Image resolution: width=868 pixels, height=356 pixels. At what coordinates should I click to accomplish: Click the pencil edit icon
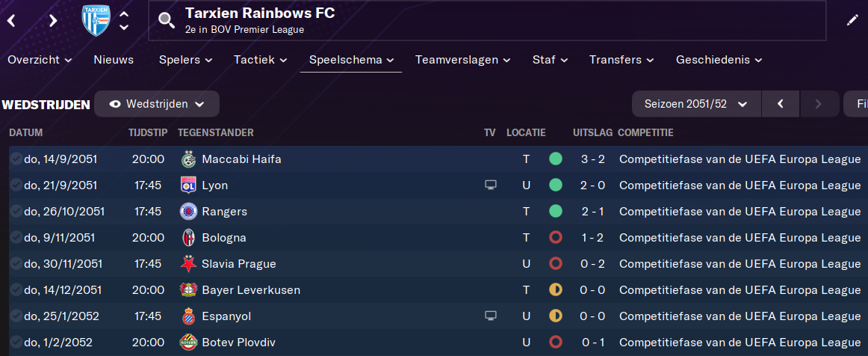pyautogui.click(x=852, y=20)
